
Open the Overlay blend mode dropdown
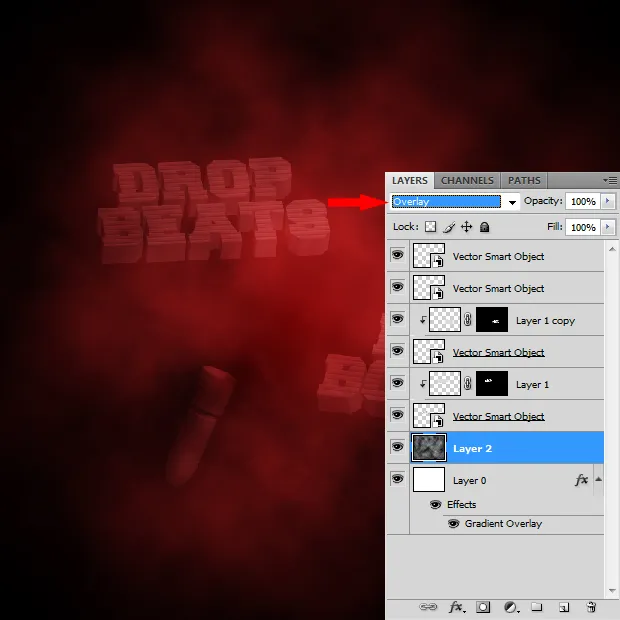click(x=512, y=202)
